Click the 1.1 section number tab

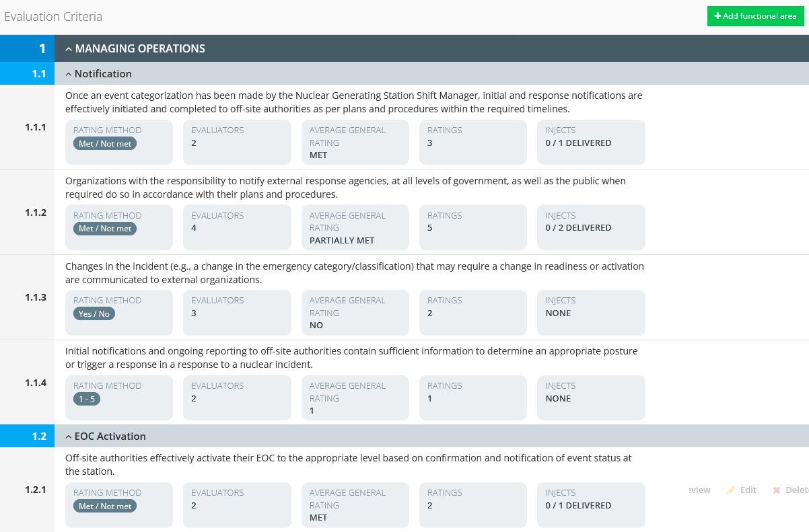(x=40, y=74)
